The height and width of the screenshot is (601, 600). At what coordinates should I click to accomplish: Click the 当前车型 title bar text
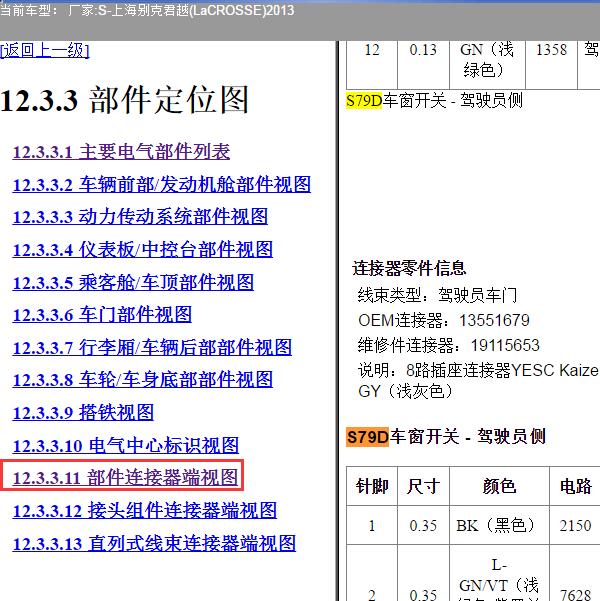tap(147, 10)
